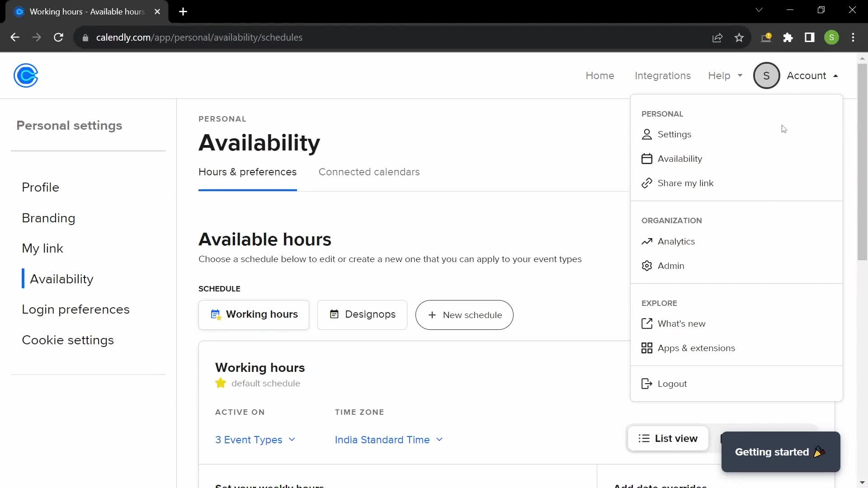Viewport: 868px width, 488px height.
Task: Click What's new explore link
Action: click(681, 324)
